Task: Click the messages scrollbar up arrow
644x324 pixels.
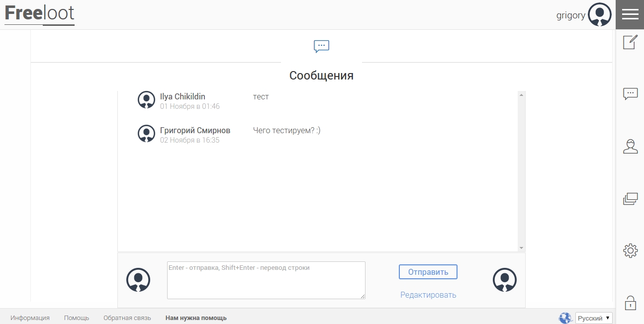Action: coord(521,94)
